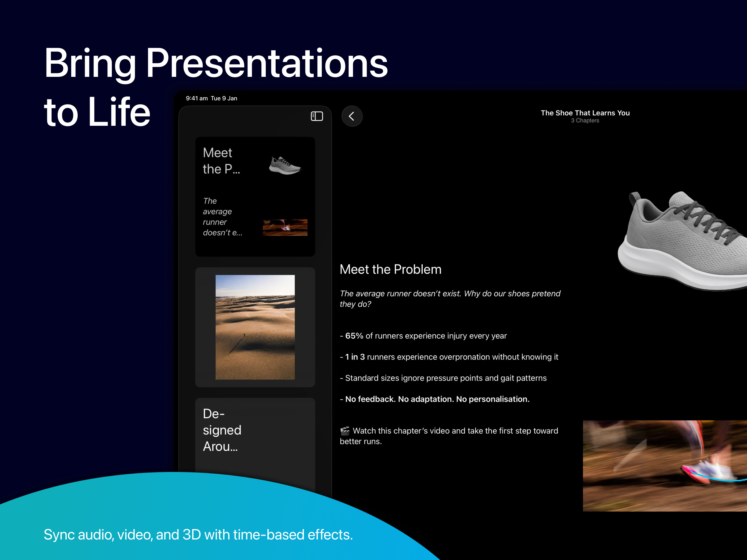Image resolution: width=747 pixels, height=560 pixels.
Task: Click the back chevron button
Action: pos(352,116)
